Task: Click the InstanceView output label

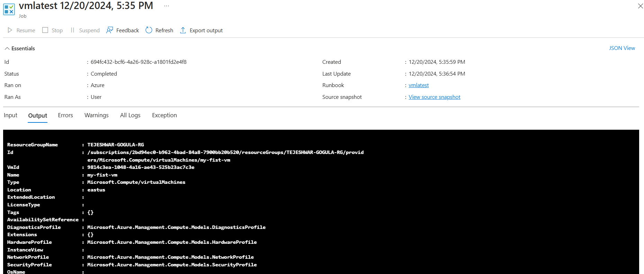Action: (x=25, y=250)
